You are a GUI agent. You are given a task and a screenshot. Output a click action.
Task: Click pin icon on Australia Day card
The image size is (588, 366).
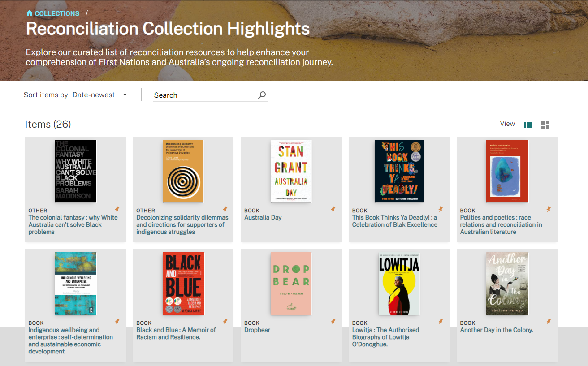tap(333, 209)
